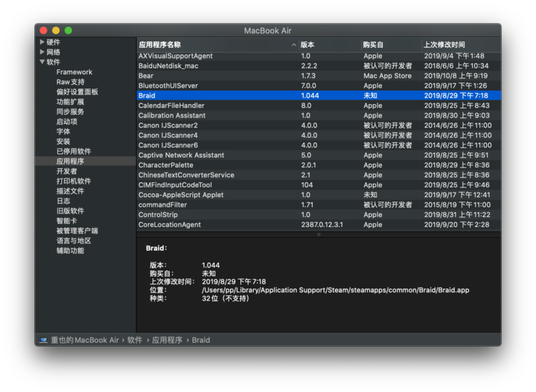536x392 pixels.
Task: Select the Cocoa-AppleScript Applet row
Action: pos(319,195)
